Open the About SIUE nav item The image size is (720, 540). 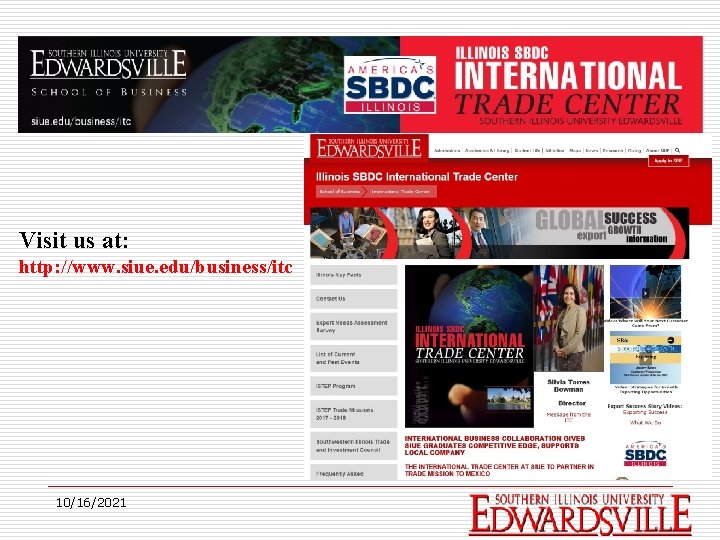[x=657, y=151]
